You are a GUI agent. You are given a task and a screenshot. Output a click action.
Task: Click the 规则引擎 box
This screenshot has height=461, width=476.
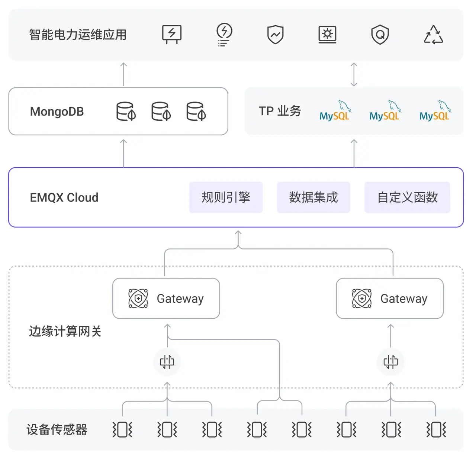226,197
